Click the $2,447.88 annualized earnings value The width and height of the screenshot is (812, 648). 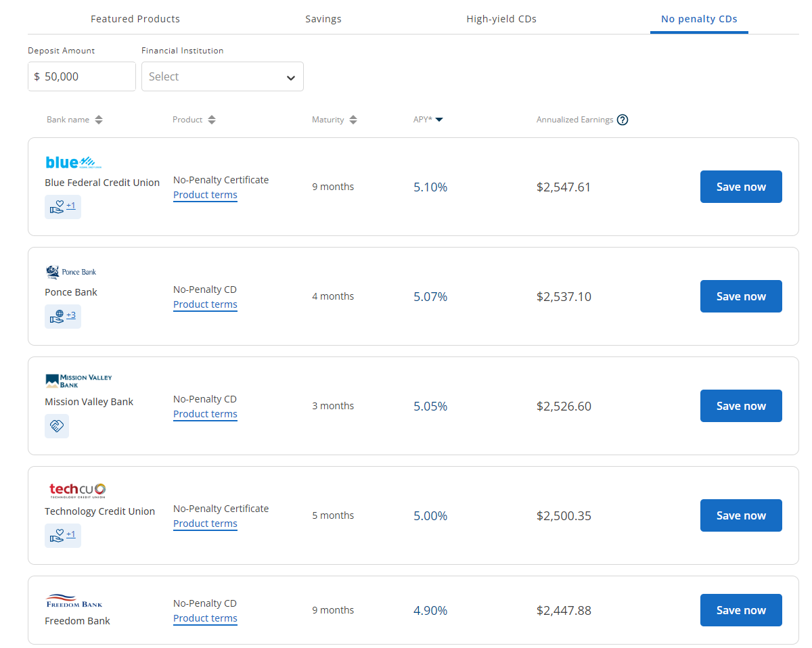click(x=564, y=611)
